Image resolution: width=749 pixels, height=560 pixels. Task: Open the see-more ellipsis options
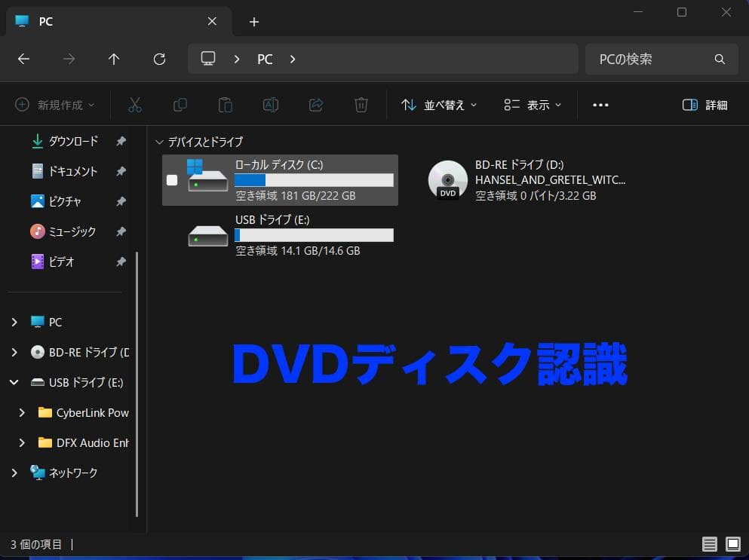pyautogui.click(x=600, y=105)
